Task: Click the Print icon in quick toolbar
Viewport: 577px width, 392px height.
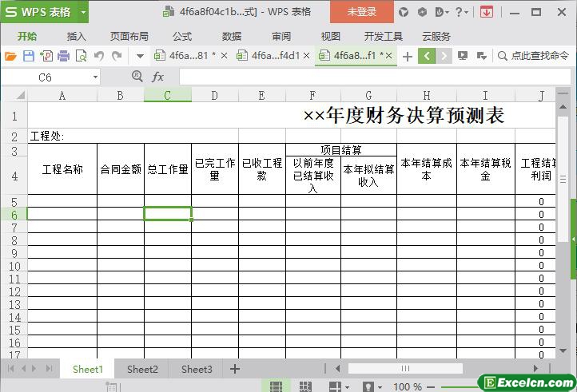Action: (63, 56)
